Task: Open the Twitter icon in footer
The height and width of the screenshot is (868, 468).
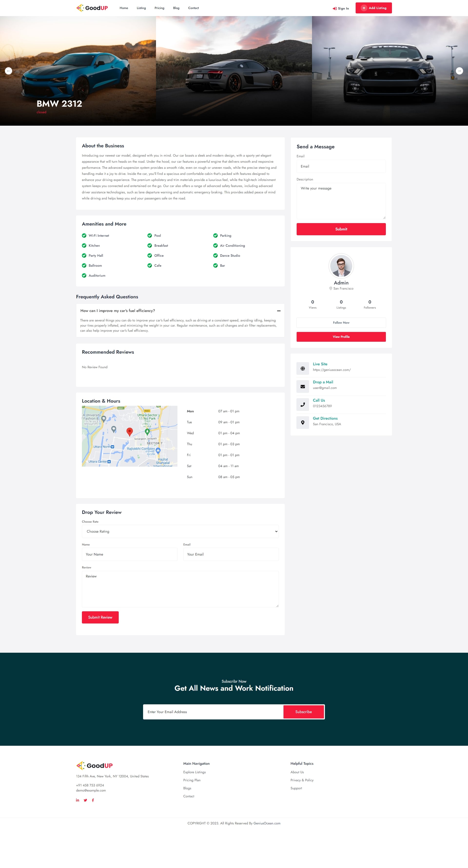Action: [x=85, y=800]
